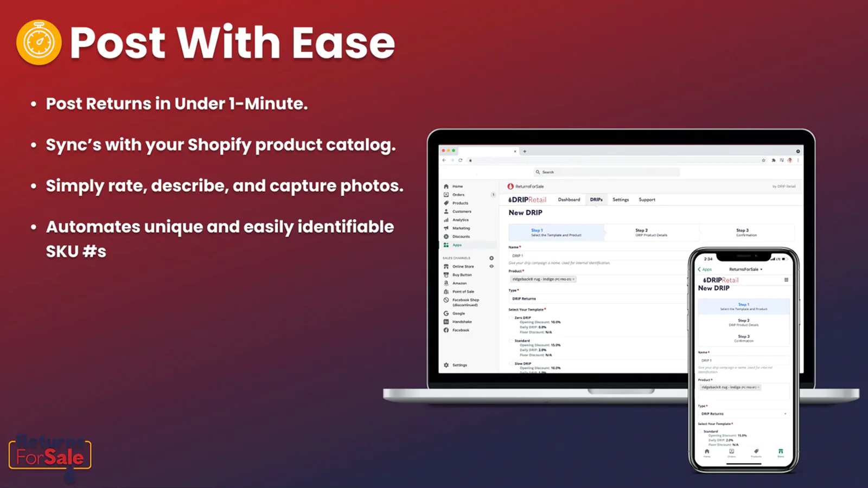The image size is (868, 488).
Task: Open the Support tab in DRIP Retail
Action: [647, 200]
